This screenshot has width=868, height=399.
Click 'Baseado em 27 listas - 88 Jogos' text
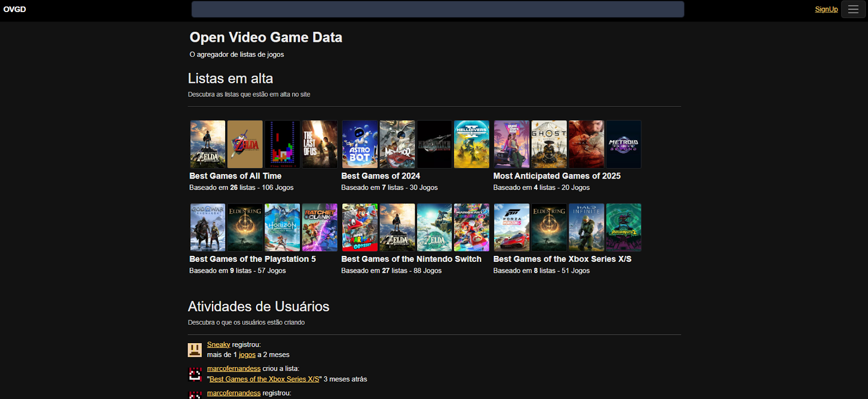(x=392, y=271)
